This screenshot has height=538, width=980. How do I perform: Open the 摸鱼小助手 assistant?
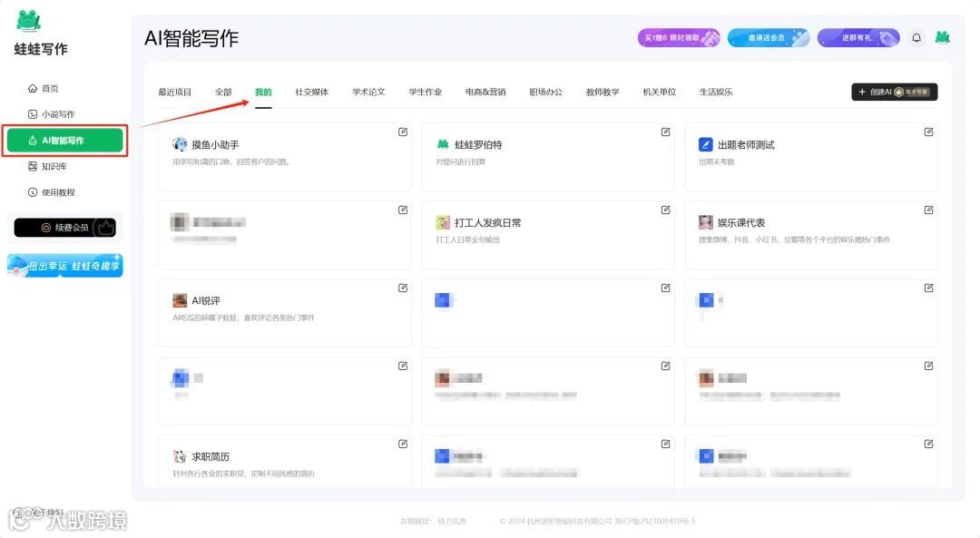tap(284, 157)
